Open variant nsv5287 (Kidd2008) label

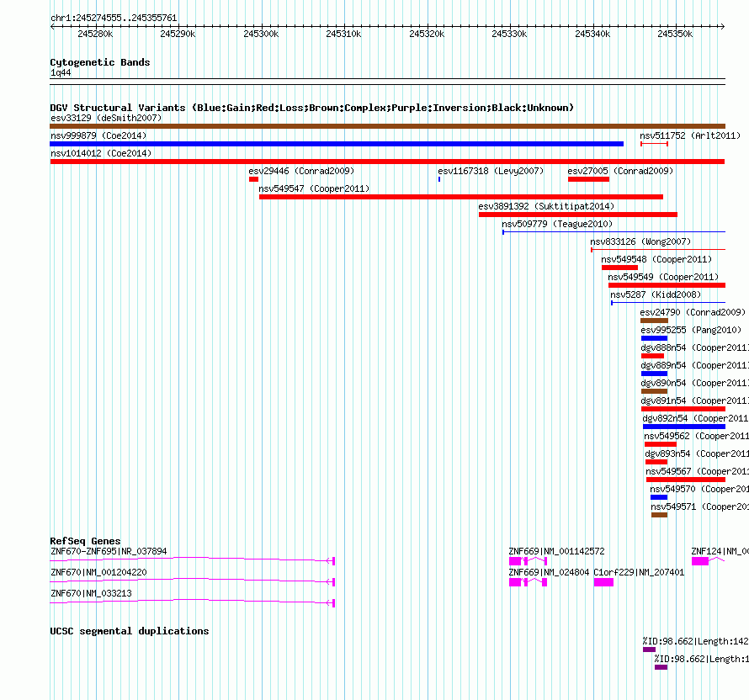coord(656,294)
